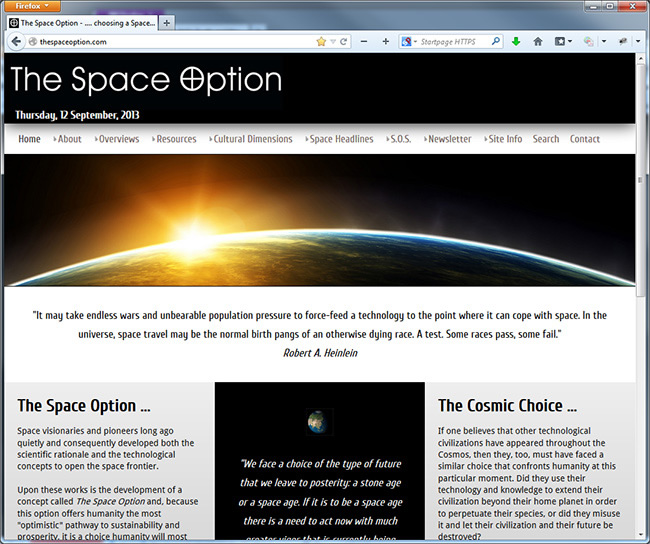Click the add-on globe icon in toolbar

[x=588, y=41]
